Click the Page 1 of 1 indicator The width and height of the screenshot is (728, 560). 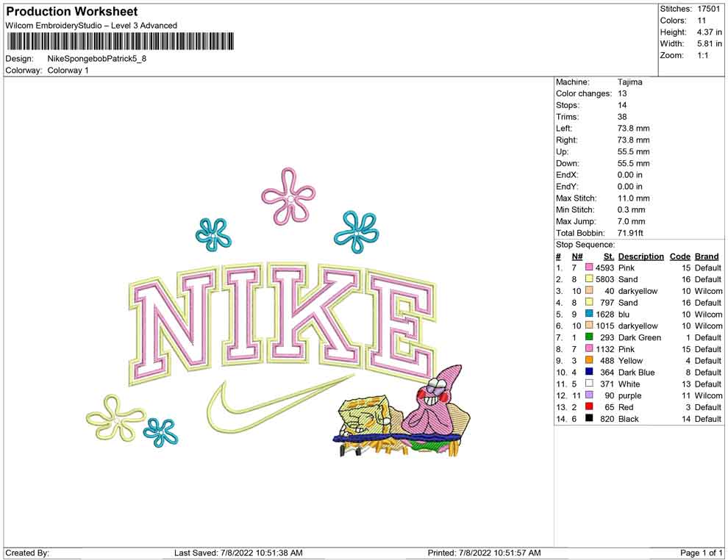701,553
